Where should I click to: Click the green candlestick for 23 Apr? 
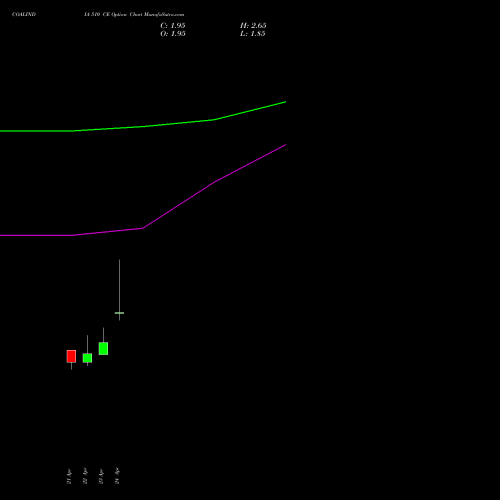(x=103, y=348)
